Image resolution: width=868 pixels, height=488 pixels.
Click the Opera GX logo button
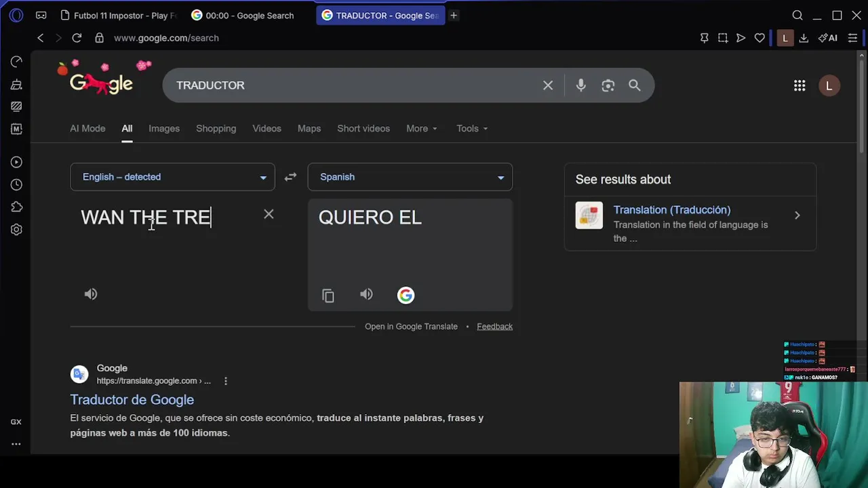pos(16,15)
